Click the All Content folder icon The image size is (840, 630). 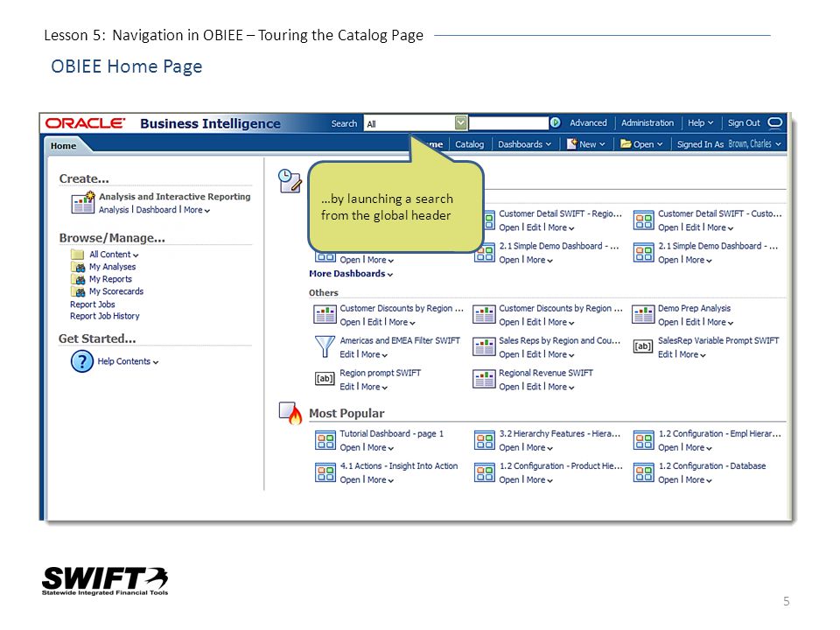[x=78, y=255]
